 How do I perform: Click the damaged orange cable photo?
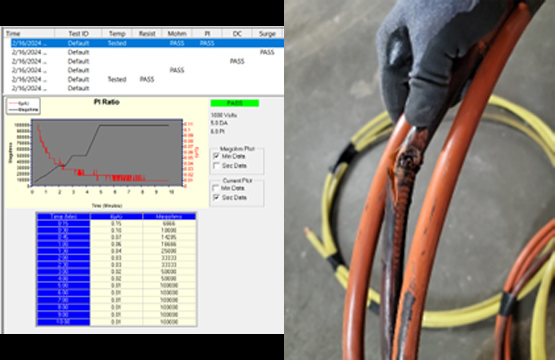pyautogui.click(x=419, y=180)
